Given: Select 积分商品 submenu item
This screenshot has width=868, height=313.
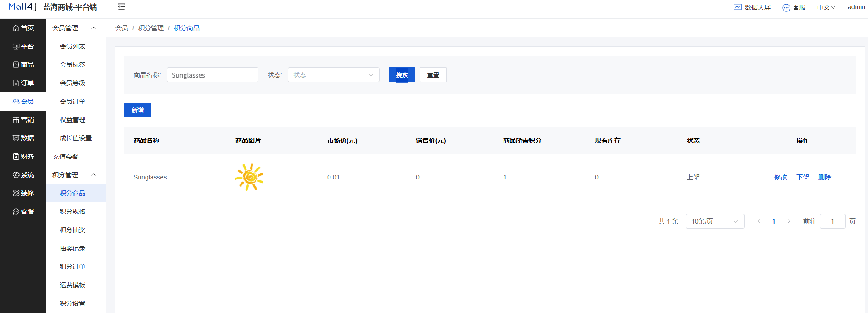Looking at the screenshot, I should 76,193.
